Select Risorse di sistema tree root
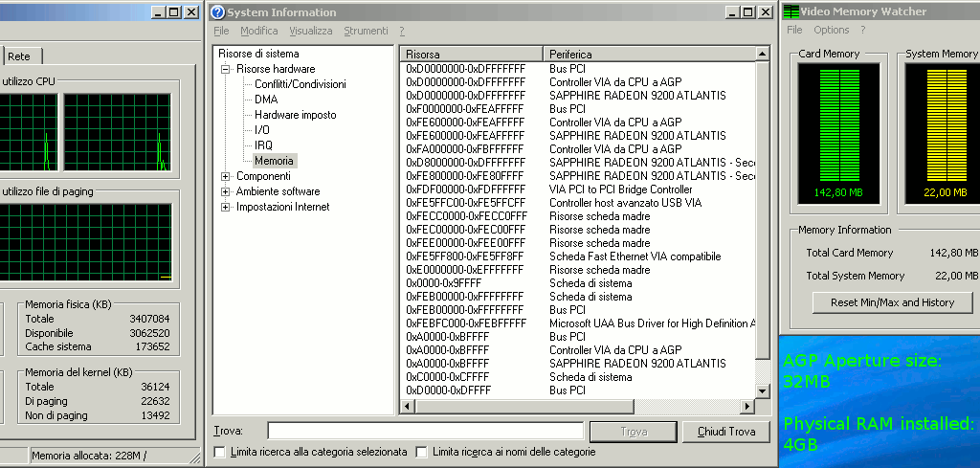Viewport: 980px width, 468px height. click(258, 54)
